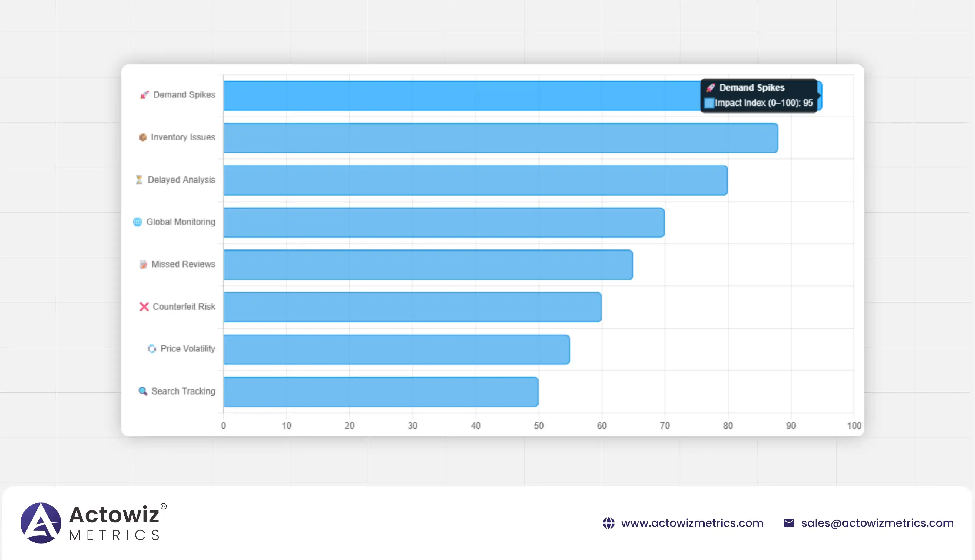Select the Price Volatility bar
The height and width of the screenshot is (560, 975).
(x=396, y=350)
